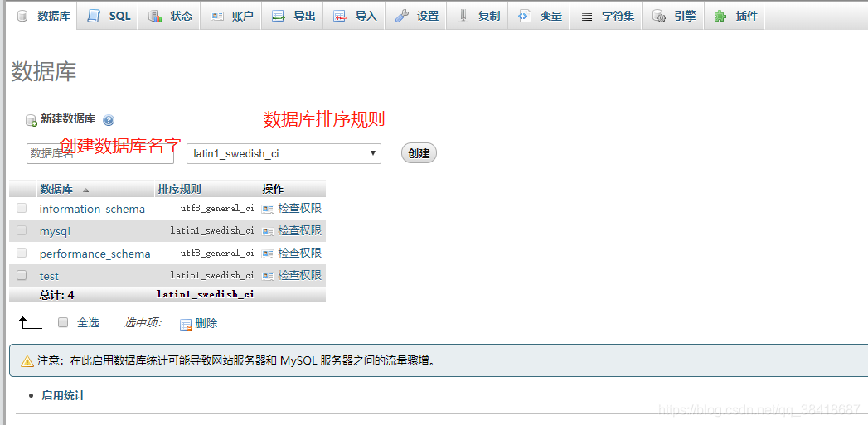Click the 全选 link text
Screen dimensions: 868x425
88,322
